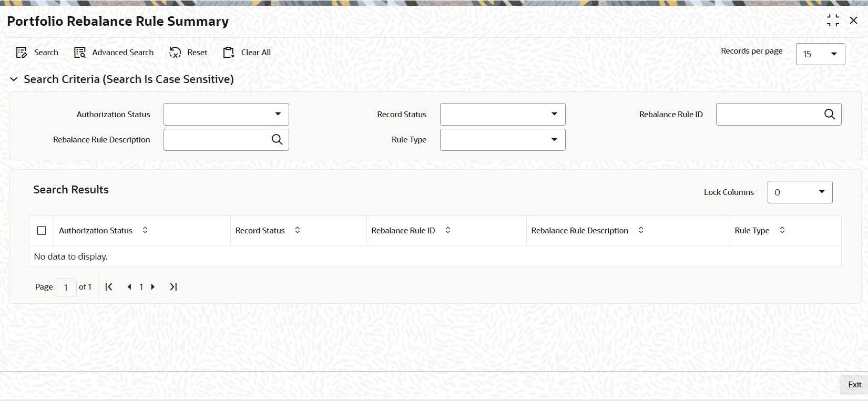
Task: Open the Rule Type dropdown
Action: (x=503, y=140)
